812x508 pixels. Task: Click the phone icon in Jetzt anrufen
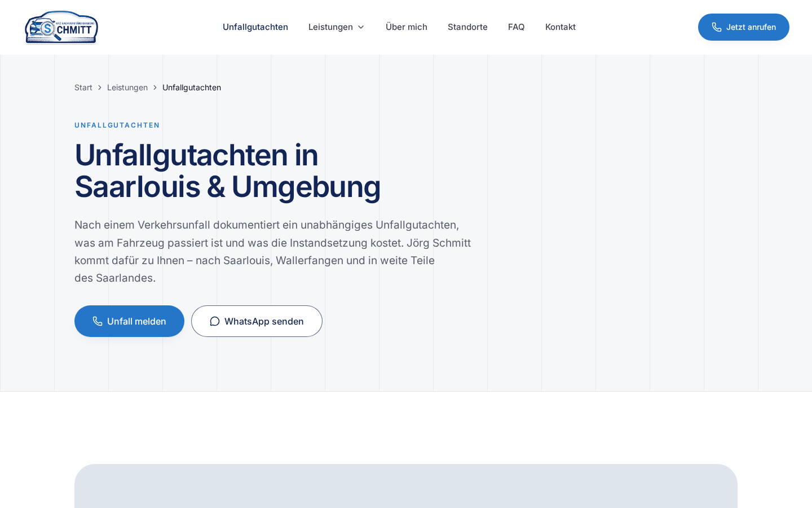point(717,27)
